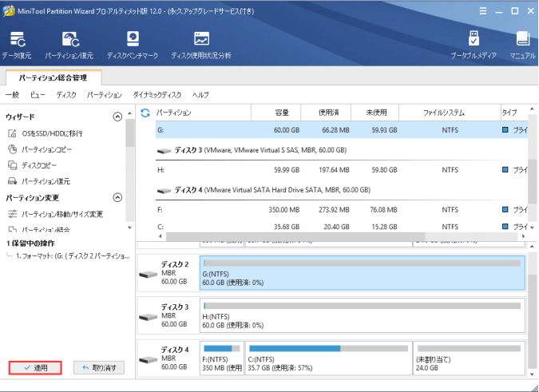The height and width of the screenshot is (392, 539).
Task: Select C:(NTFS) 35.7 GB block in disk map
Action: 329,358
